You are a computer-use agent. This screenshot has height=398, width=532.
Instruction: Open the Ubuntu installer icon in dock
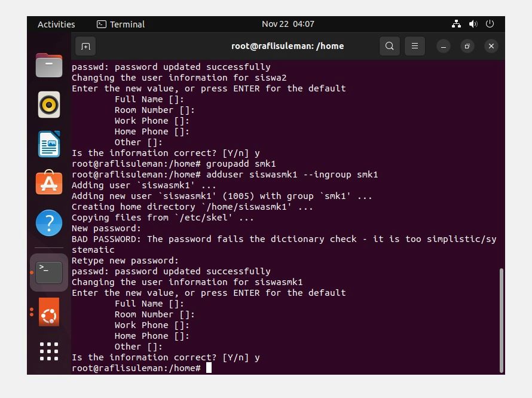point(49,312)
